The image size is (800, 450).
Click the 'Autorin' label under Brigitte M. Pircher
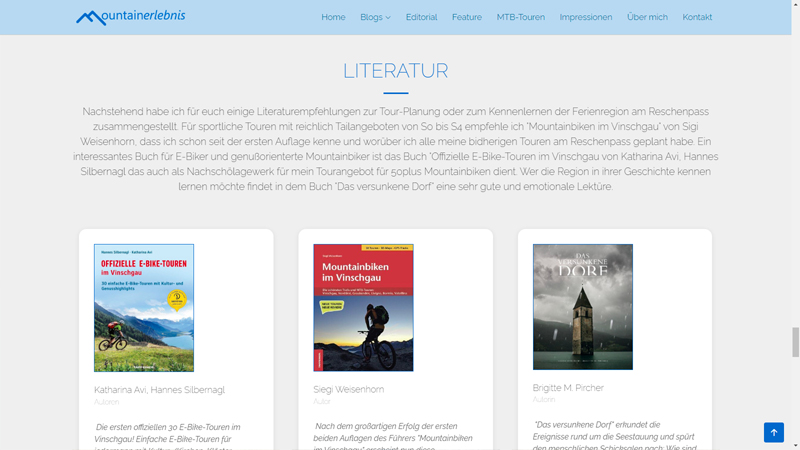pyautogui.click(x=544, y=399)
